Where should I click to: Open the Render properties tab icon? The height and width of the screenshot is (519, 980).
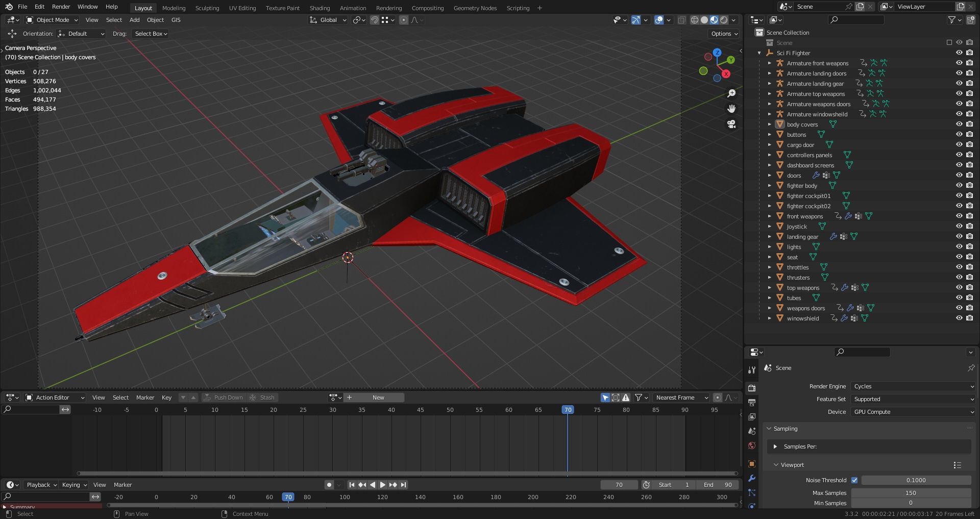752,388
